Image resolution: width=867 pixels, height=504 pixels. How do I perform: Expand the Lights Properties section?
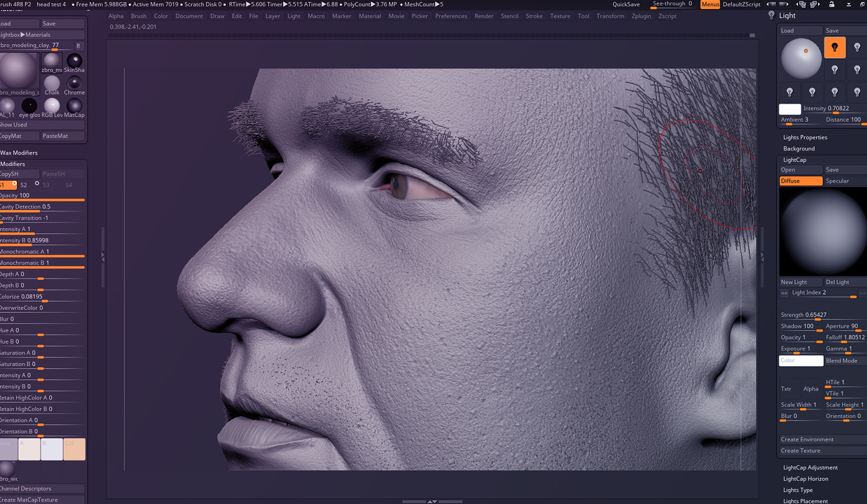(805, 137)
